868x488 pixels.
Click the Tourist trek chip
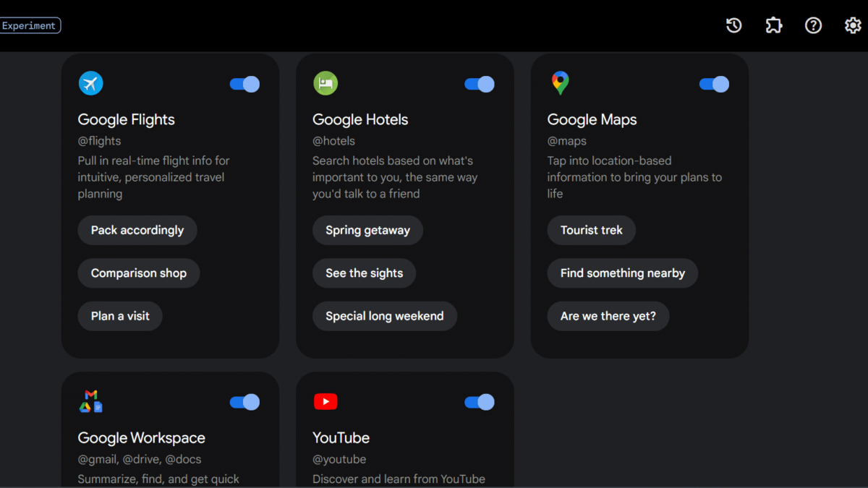coord(592,230)
